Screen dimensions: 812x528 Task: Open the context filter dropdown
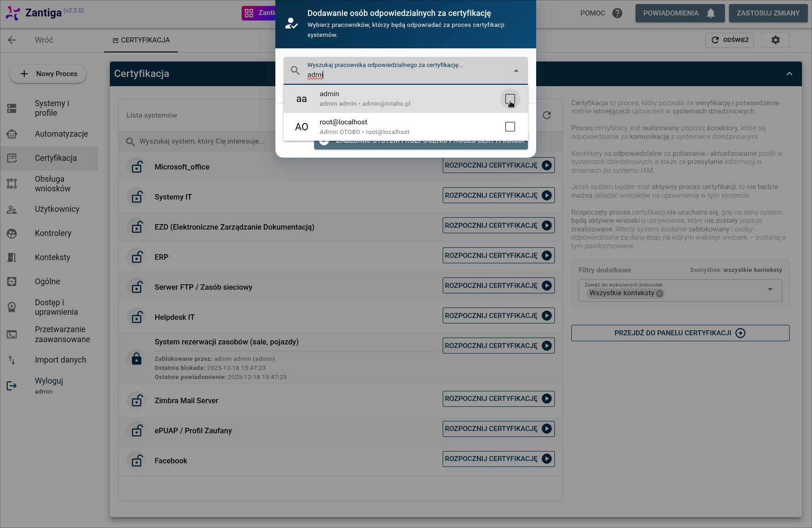tap(770, 290)
